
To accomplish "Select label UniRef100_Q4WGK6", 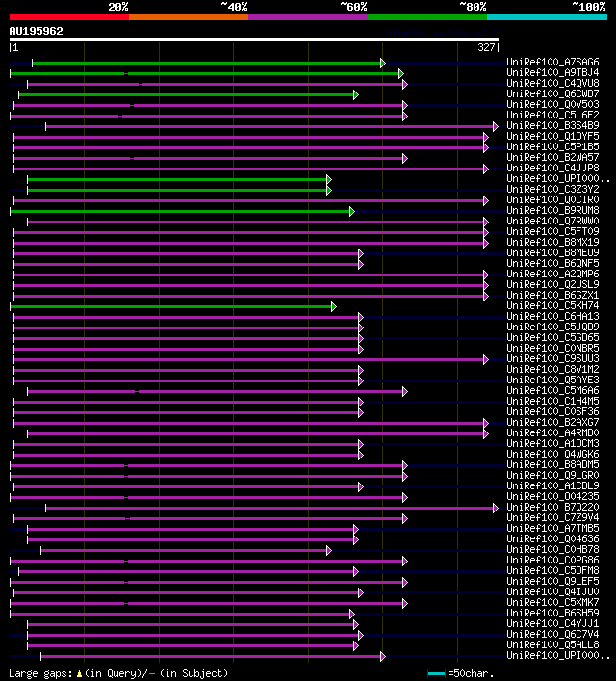I will pos(552,454).
